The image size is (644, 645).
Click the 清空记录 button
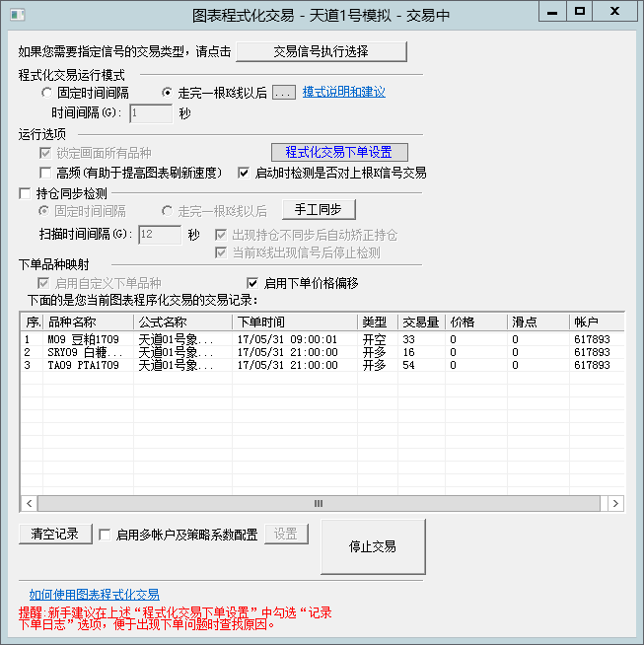55,534
